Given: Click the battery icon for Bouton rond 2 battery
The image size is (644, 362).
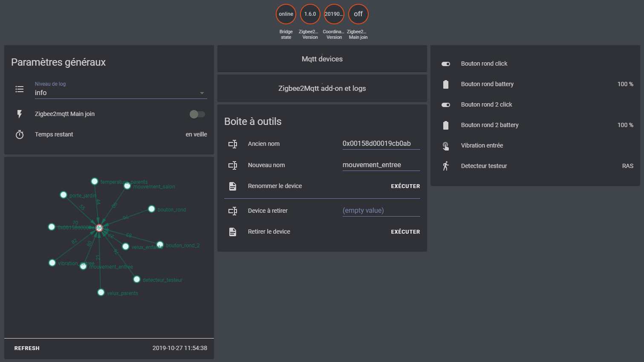Looking at the screenshot, I should click(446, 125).
